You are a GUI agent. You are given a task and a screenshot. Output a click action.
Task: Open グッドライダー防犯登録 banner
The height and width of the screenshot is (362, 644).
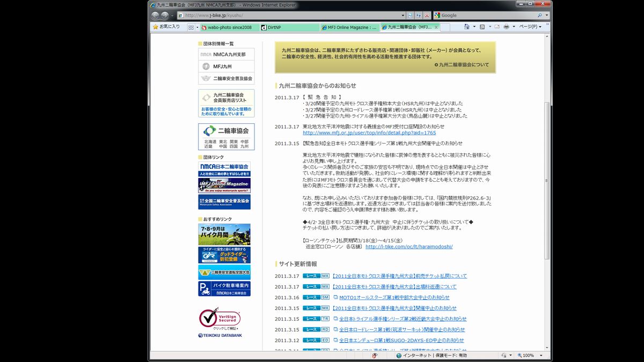coord(224,255)
